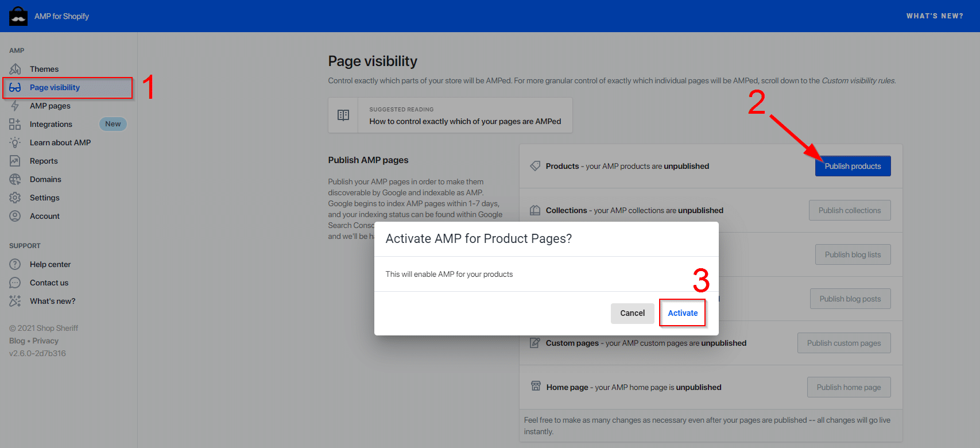980x448 pixels.
Task: Open the suggested reading article link
Action: coord(465,121)
